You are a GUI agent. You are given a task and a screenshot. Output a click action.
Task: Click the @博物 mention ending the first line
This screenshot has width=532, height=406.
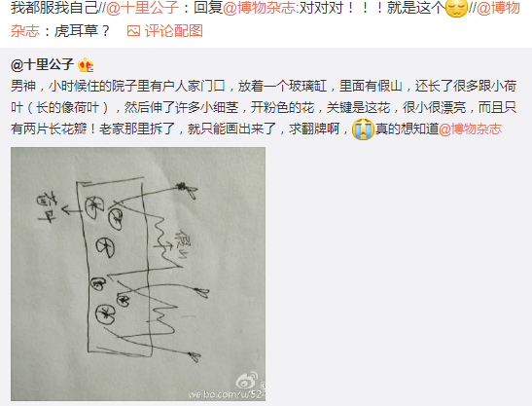[498, 8]
